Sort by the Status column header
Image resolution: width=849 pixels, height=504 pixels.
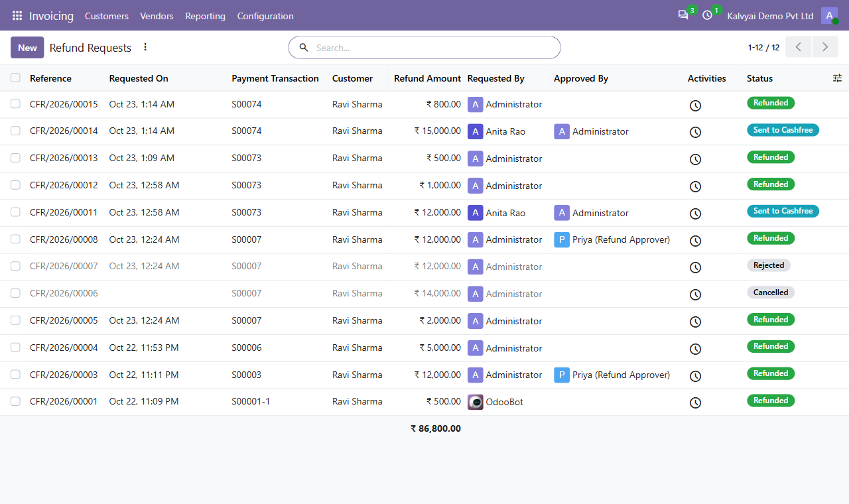(759, 78)
